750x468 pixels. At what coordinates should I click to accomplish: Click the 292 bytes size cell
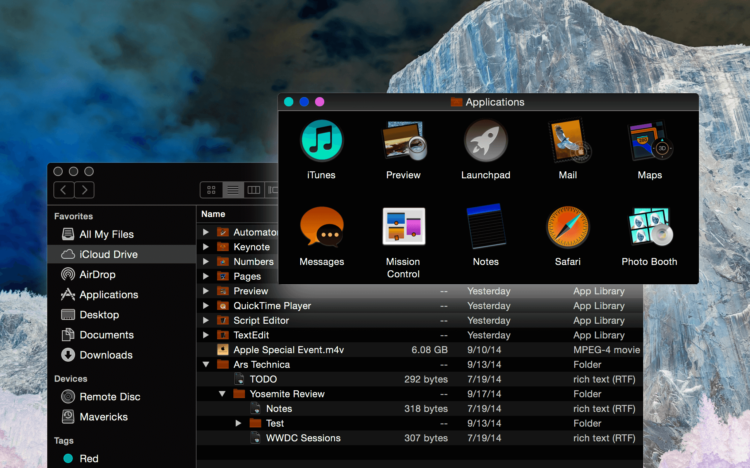(426, 379)
